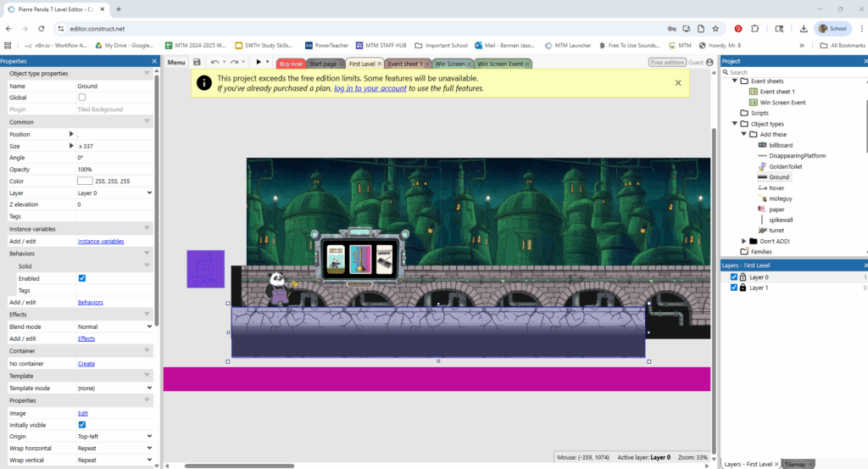Viewport: 868px width, 469px height.
Task: Click the Redo arrow icon
Action: [234, 63]
